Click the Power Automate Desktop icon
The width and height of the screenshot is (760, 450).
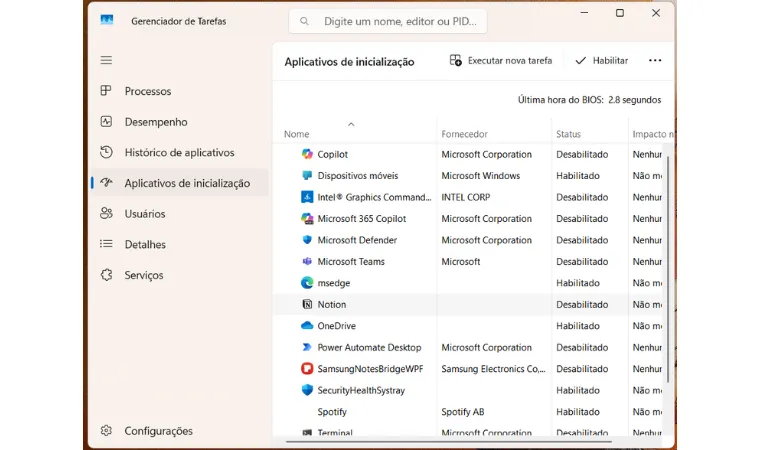307,347
